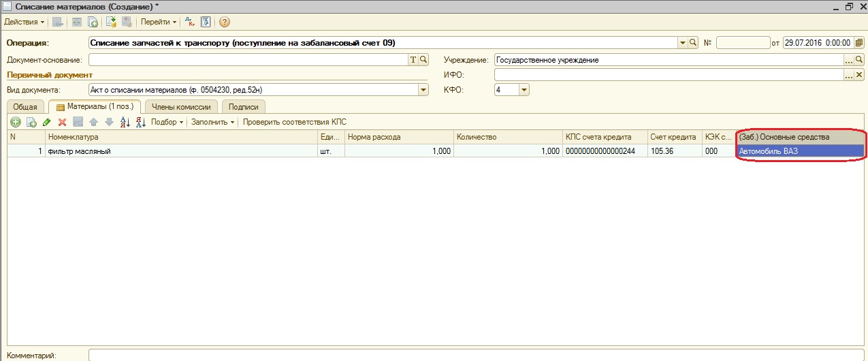Viewport: 868px width, 361px height.
Task: Sort materials ascending with А-Я icon
Action: coord(125,122)
